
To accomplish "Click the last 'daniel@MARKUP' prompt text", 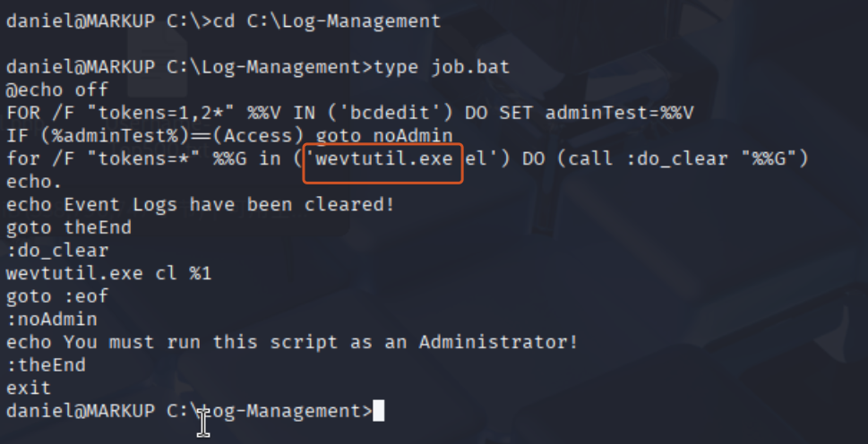I will 81,412.
